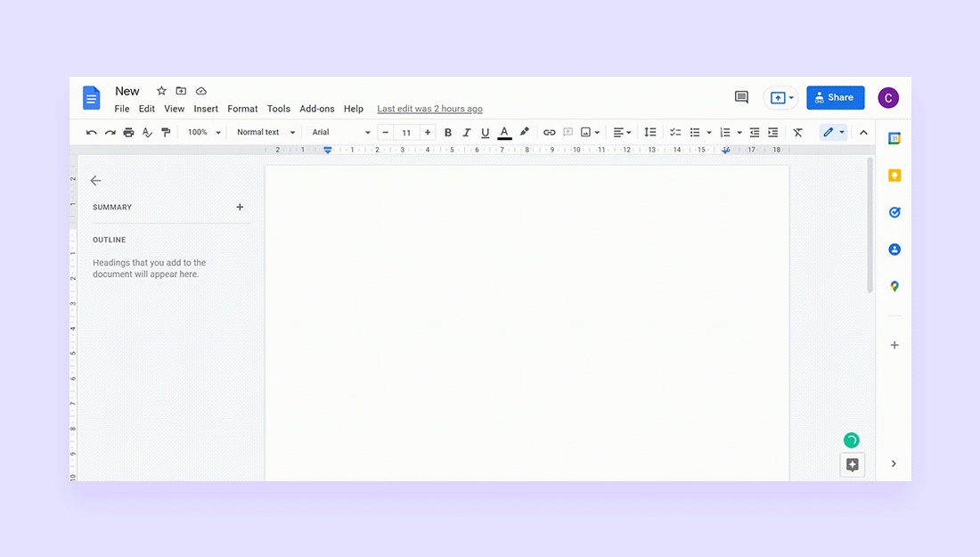The width and height of the screenshot is (980, 557).
Task: Select the Paint format roller tool
Action: (166, 133)
